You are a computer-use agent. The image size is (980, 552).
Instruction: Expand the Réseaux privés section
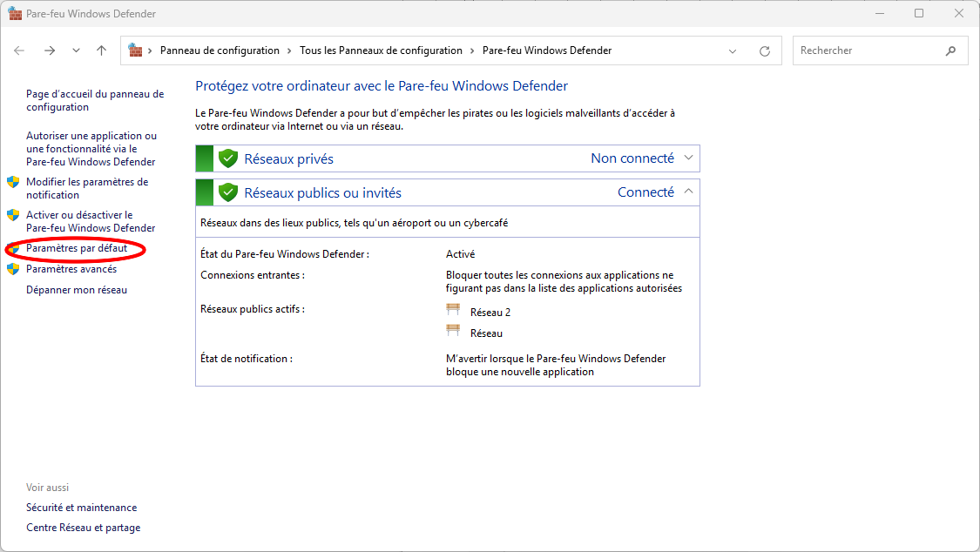coord(688,158)
